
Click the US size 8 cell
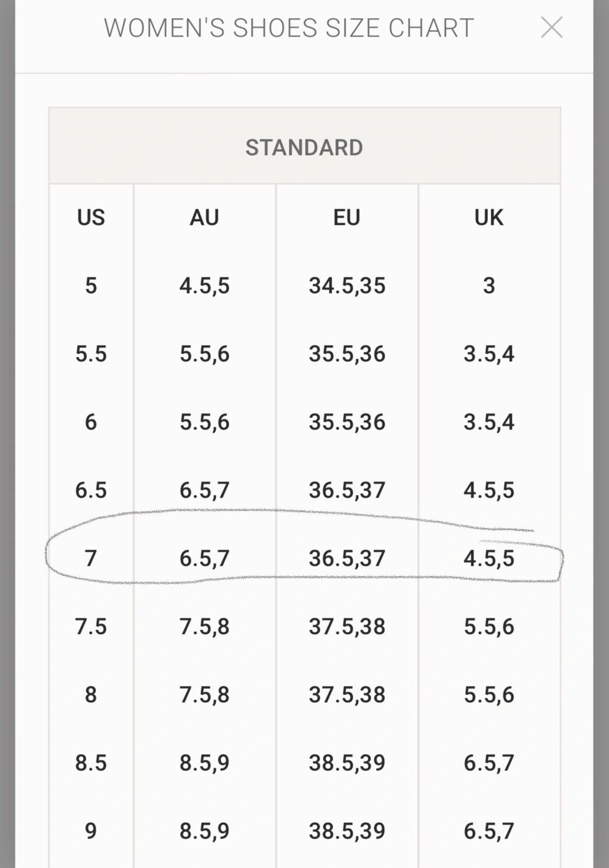[91, 694]
